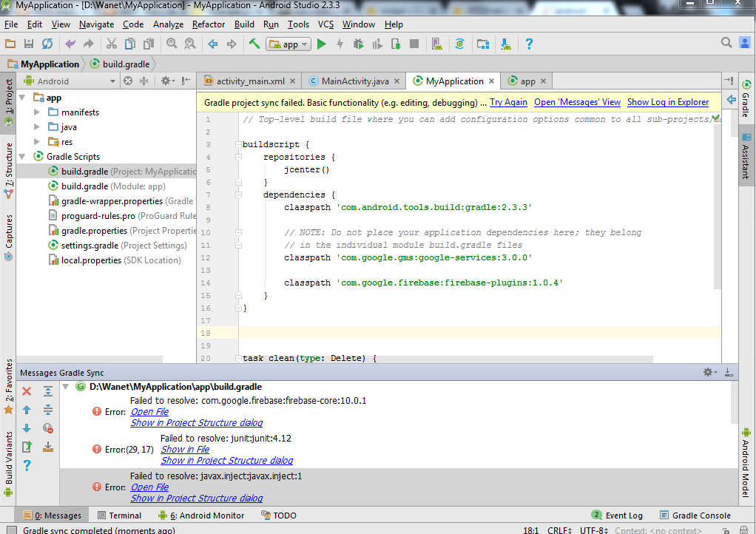Click Export to text file icon

point(27,447)
